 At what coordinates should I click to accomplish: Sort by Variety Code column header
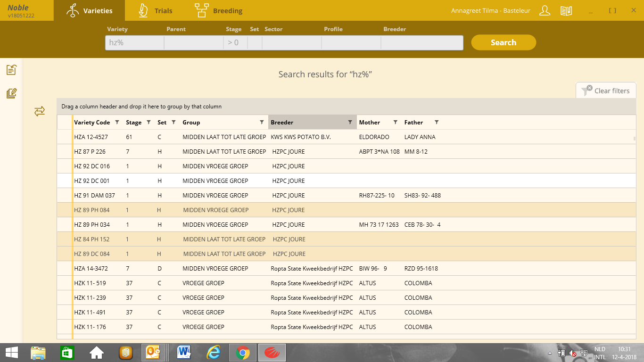tap(92, 122)
